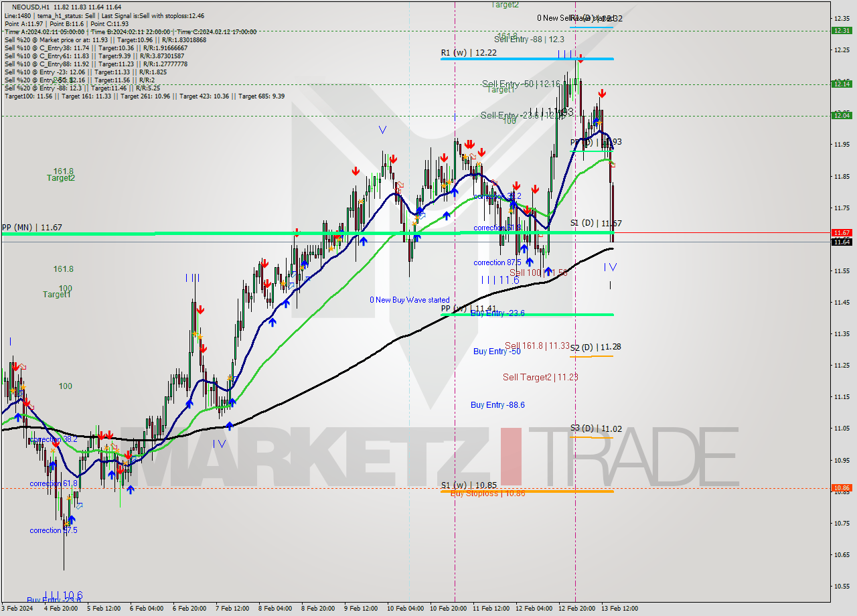Screen dimensions: 857x616
Task: Select the 'Buy Entry -88.6' label
Action: coord(497,405)
